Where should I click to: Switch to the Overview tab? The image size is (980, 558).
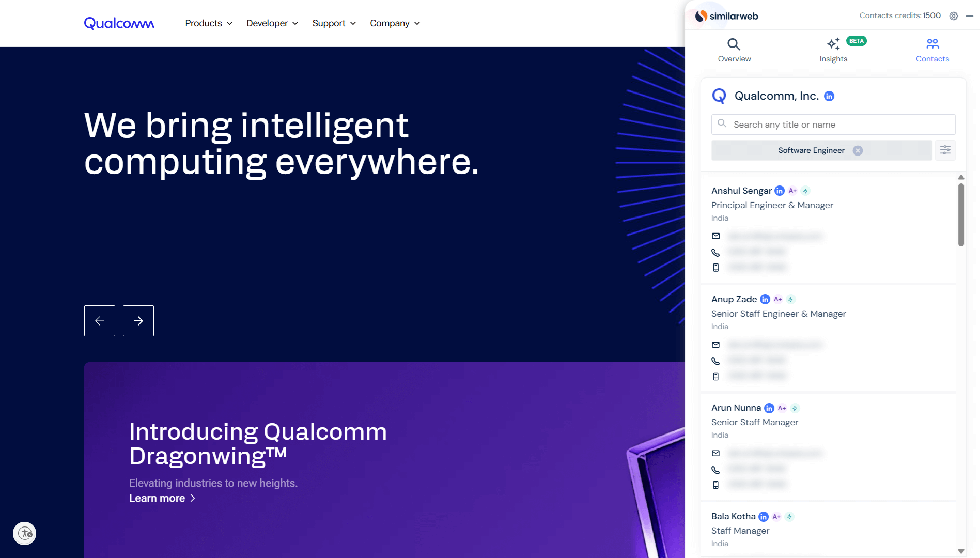point(734,50)
